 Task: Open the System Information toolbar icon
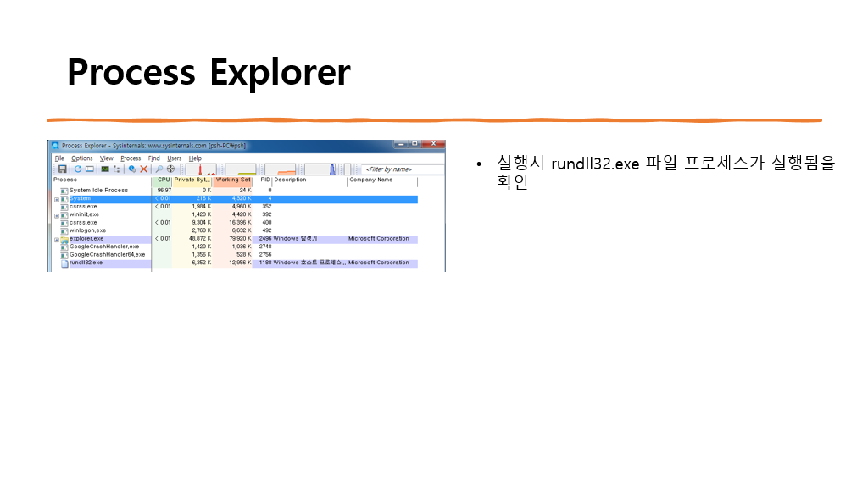click(x=104, y=169)
